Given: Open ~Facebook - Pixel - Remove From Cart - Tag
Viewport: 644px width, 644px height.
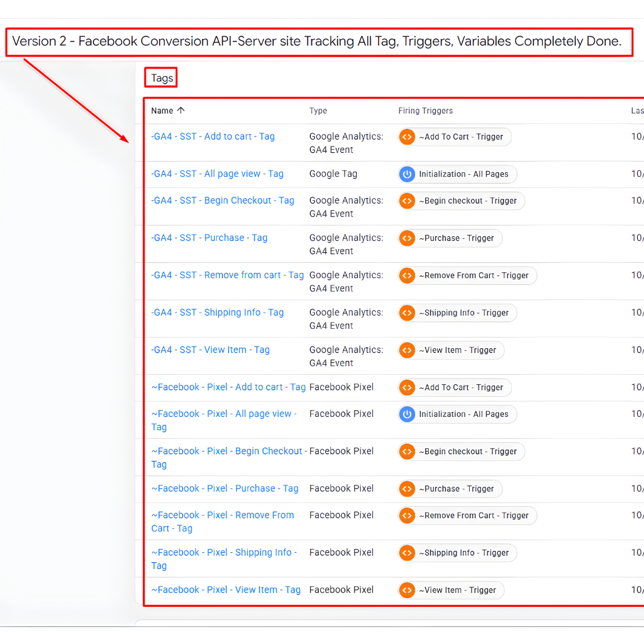Looking at the screenshot, I should [x=222, y=521].
